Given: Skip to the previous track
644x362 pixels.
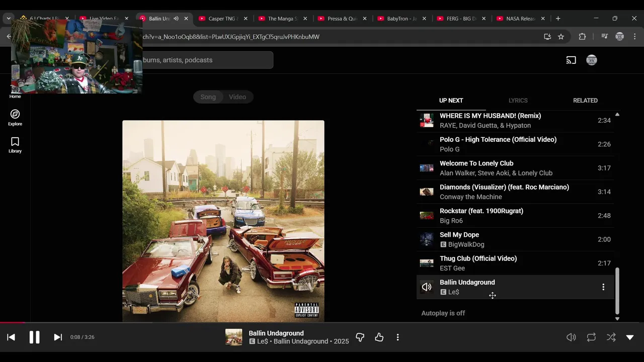Looking at the screenshot, I should [x=11, y=337].
